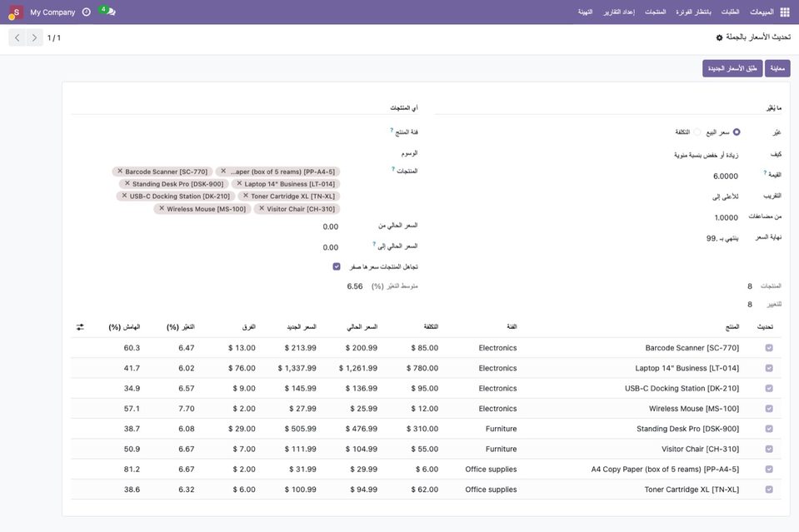Sort by الفئة column header
799x532 pixels.
tap(512, 327)
